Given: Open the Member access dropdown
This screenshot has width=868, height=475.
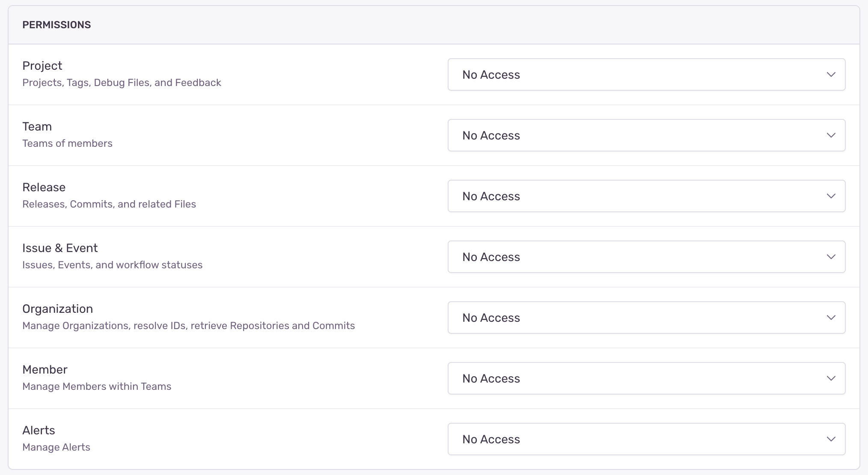Looking at the screenshot, I should 646,378.
